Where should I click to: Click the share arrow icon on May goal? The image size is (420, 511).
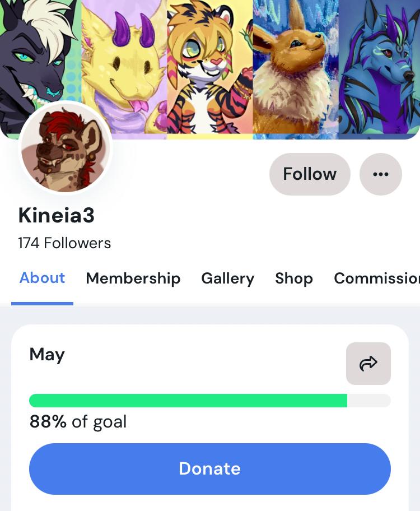point(368,364)
